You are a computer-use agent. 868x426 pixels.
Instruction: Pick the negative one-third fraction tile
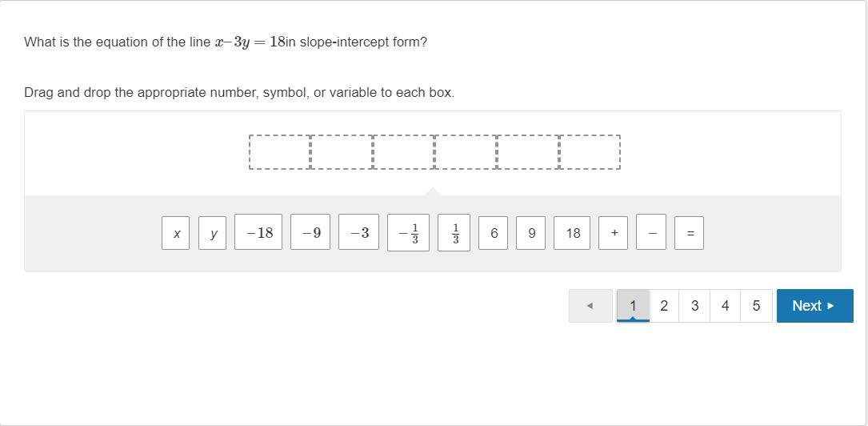(408, 233)
